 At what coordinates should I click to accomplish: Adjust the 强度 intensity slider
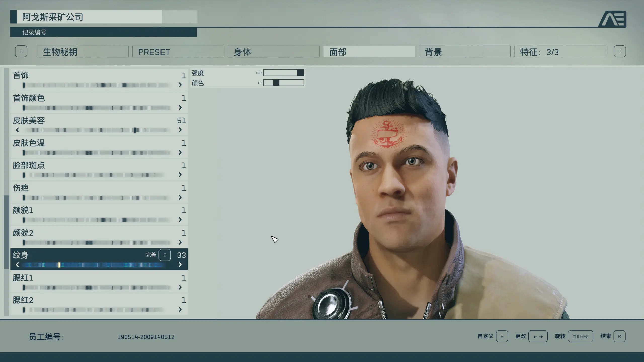pyautogui.click(x=284, y=73)
